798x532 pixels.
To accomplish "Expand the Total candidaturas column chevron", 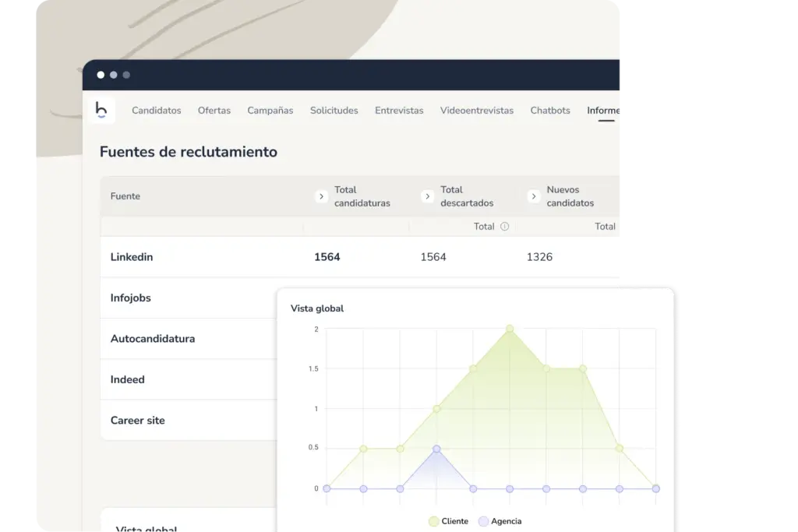I will point(321,196).
